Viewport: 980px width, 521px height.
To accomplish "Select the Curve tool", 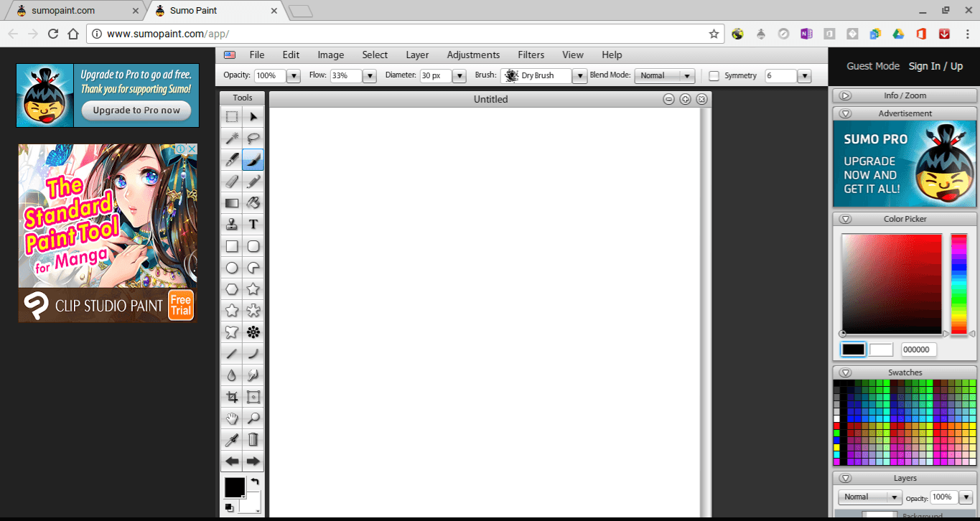I will click(253, 354).
